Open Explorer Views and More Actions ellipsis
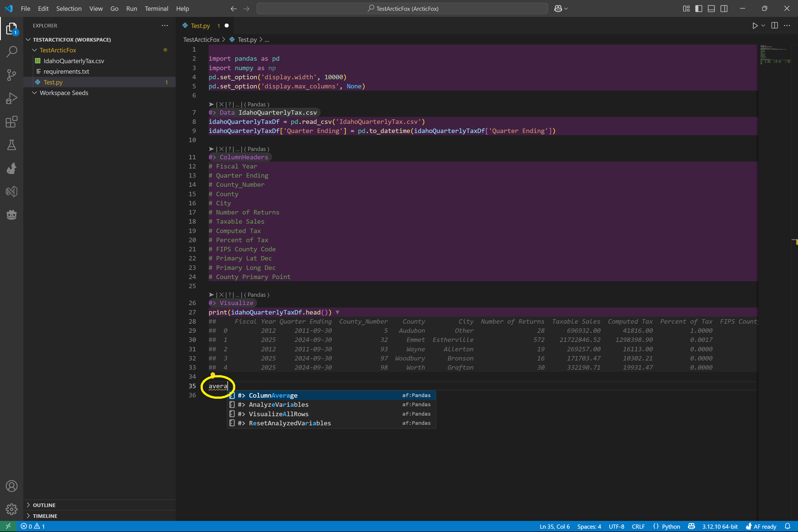The width and height of the screenshot is (798, 532). pyautogui.click(x=165, y=25)
